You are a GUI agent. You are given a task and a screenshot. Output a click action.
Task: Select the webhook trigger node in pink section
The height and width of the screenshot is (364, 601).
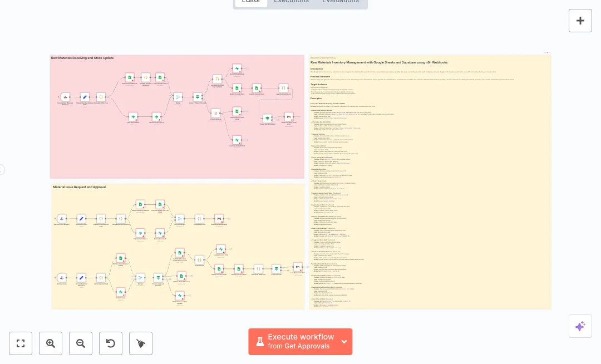pyautogui.click(x=65, y=97)
